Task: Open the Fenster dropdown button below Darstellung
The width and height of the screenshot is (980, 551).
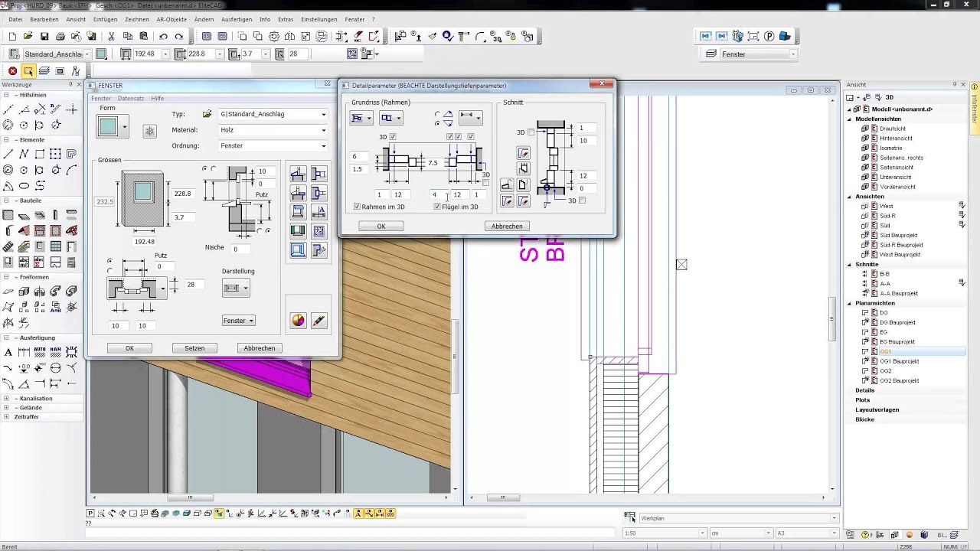Action: [x=238, y=321]
